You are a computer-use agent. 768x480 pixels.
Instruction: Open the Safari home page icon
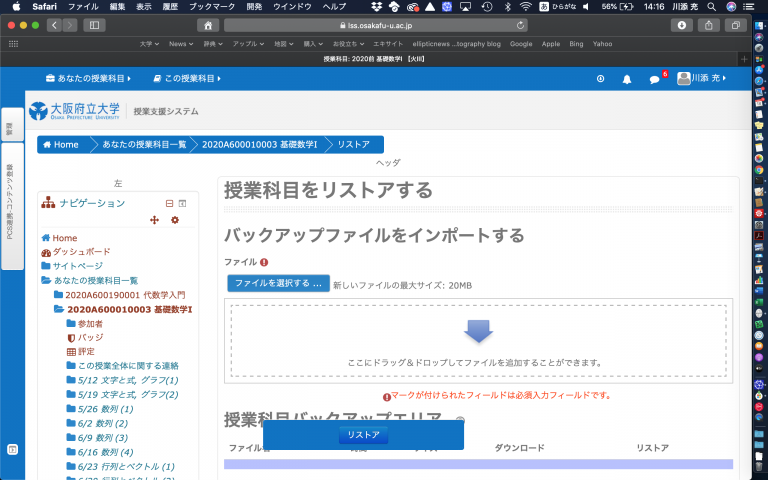tap(208, 25)
